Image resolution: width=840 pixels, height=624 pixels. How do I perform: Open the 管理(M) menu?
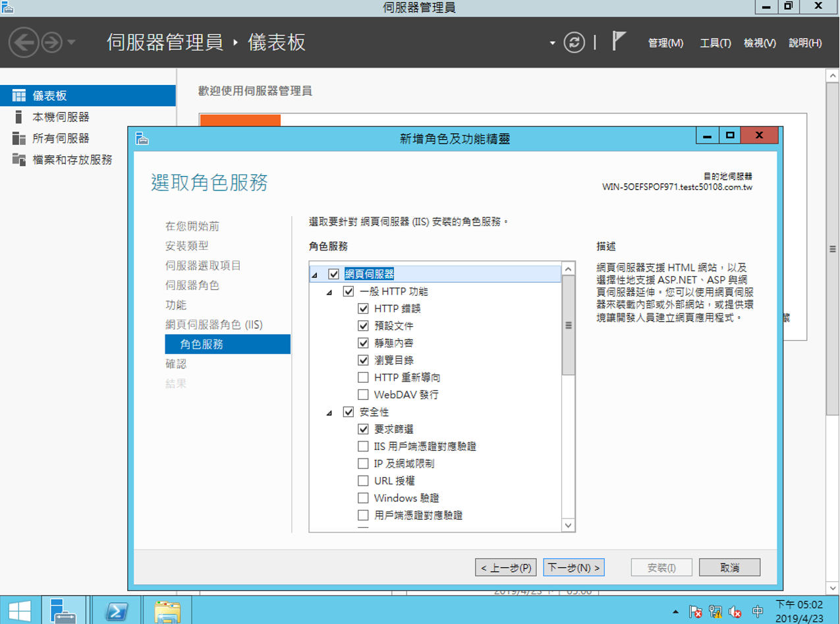tap(665, 43)
